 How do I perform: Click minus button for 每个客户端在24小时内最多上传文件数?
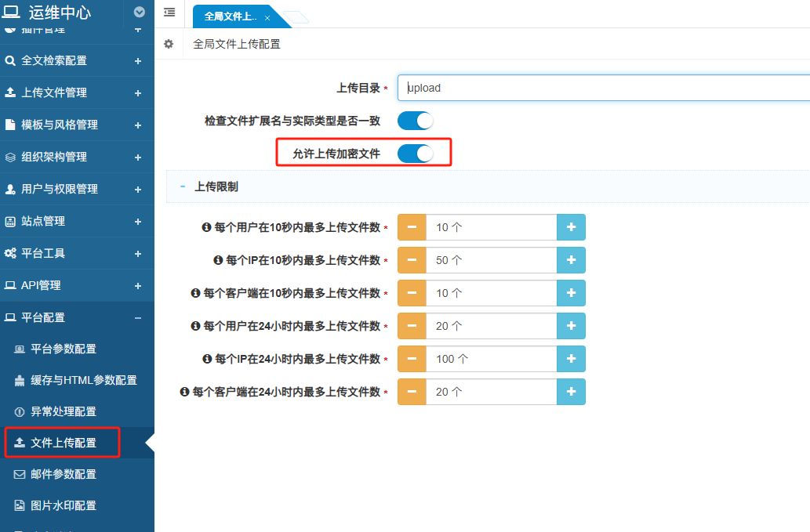(x=412, y=392)
